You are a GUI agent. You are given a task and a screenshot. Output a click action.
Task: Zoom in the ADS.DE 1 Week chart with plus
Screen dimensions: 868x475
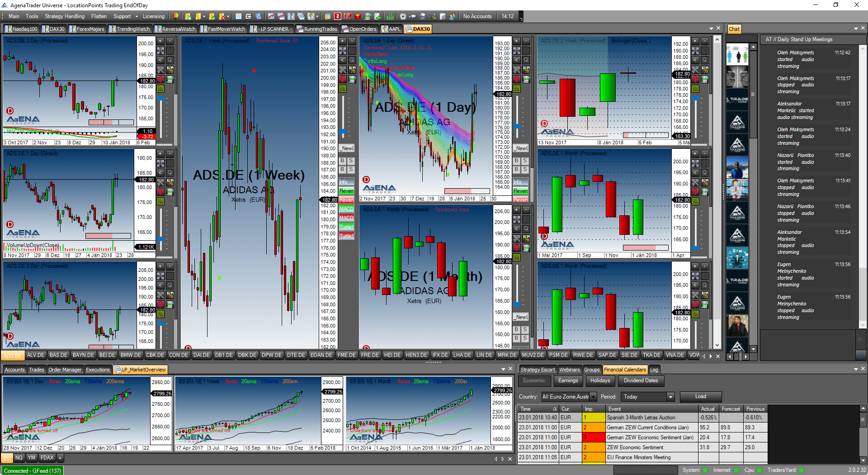pyautogui.click(x=342, y=41)
